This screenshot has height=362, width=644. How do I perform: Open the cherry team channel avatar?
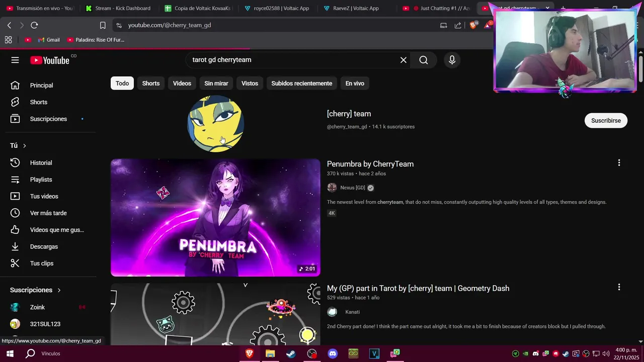coord(215,124)
